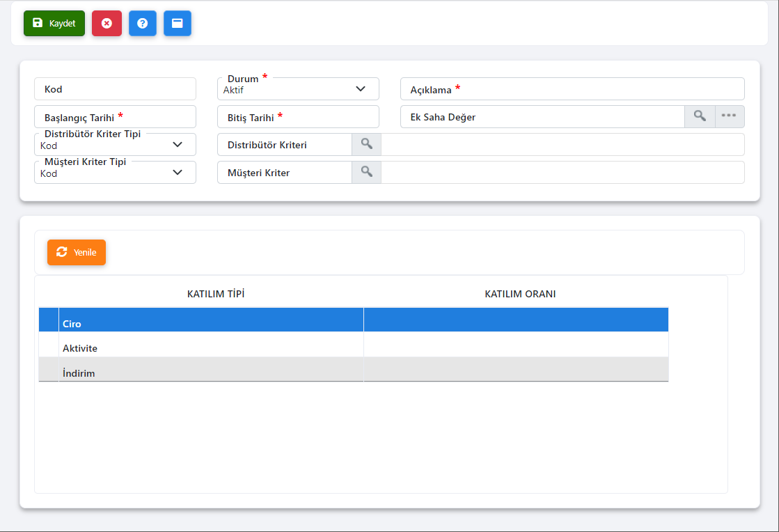The height and width of the screenshot is (532, 779).
Task: Click the Katılım Oranı column header
Action: tap(519, 294)
